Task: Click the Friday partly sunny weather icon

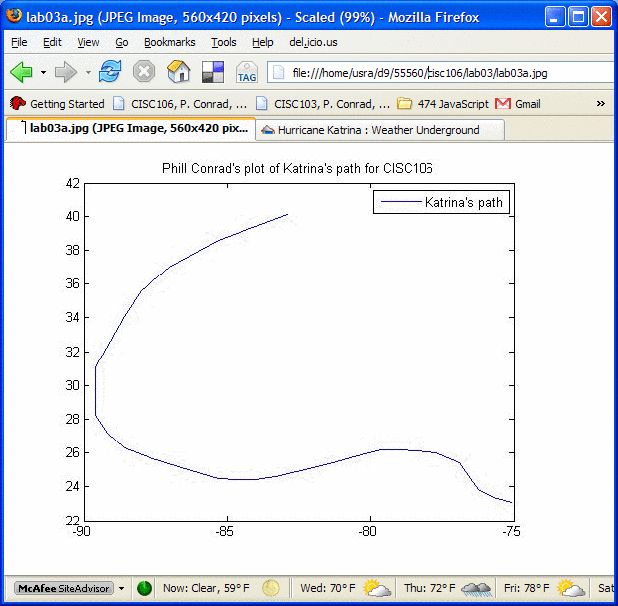Action: point(571,588)
